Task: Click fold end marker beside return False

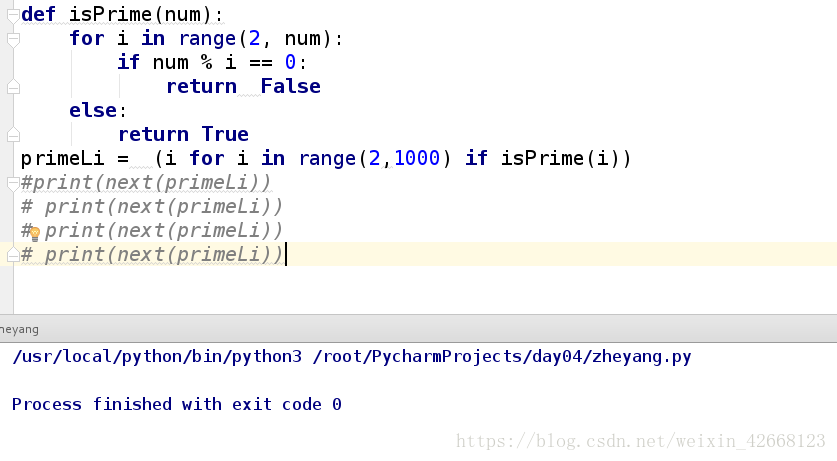Action: pyautogui.click(x=13, y=87)
